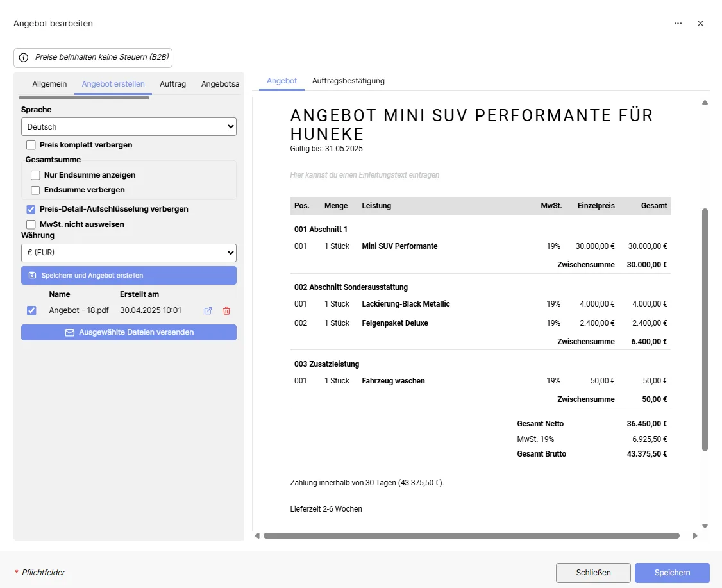Click Zahlung innerhalb von 30 Tagen text

367,483
